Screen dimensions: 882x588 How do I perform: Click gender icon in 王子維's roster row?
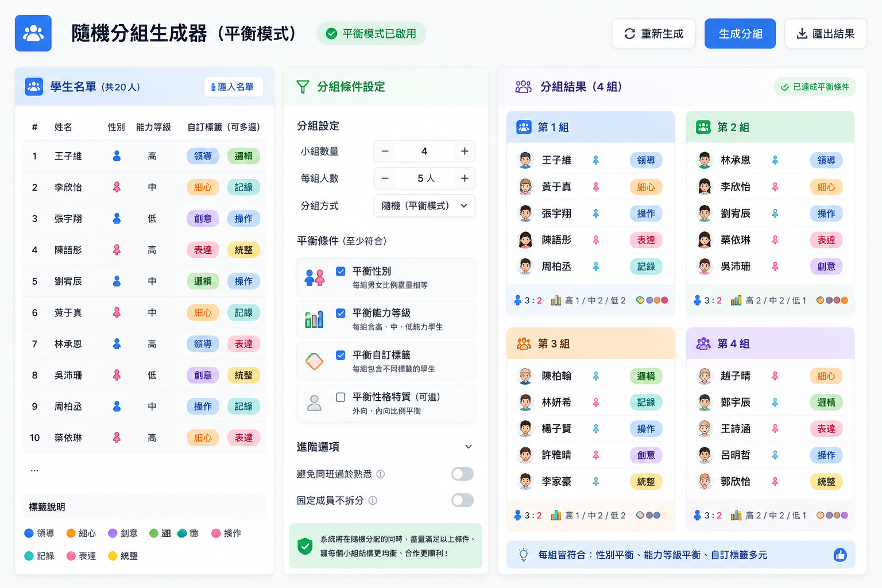pos(117,156)
